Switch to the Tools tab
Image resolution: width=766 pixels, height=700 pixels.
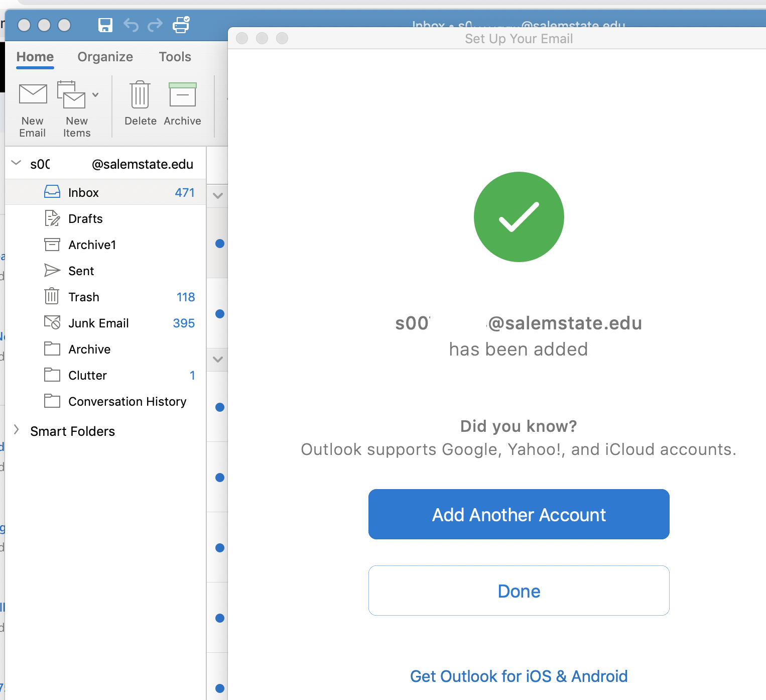[175, 57]
